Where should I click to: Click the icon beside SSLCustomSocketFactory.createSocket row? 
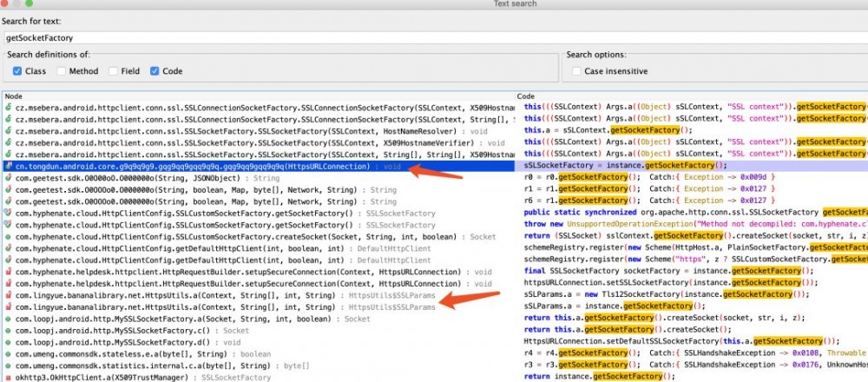[9, 236]
